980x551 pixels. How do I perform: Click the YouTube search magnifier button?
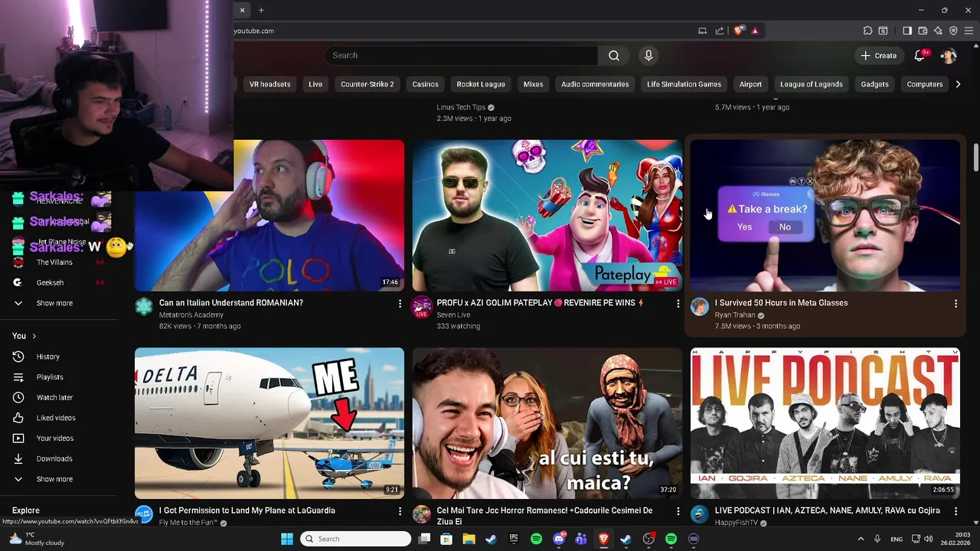(614, 55)
